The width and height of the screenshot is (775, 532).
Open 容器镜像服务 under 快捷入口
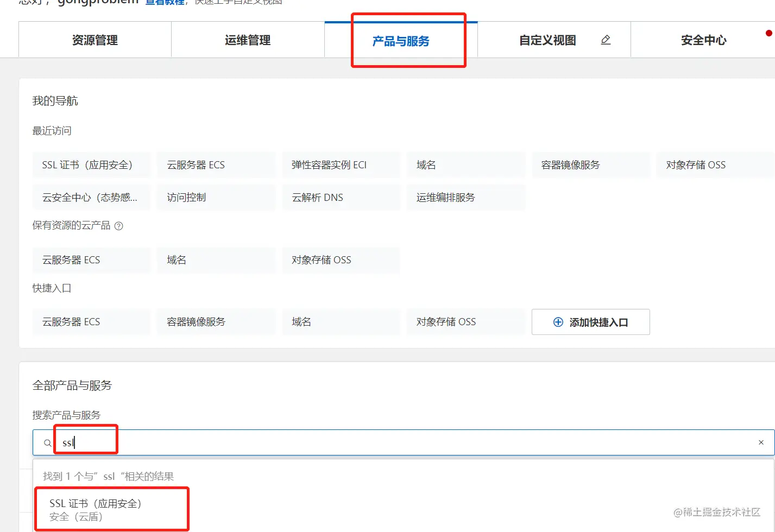tap(216, 322)
